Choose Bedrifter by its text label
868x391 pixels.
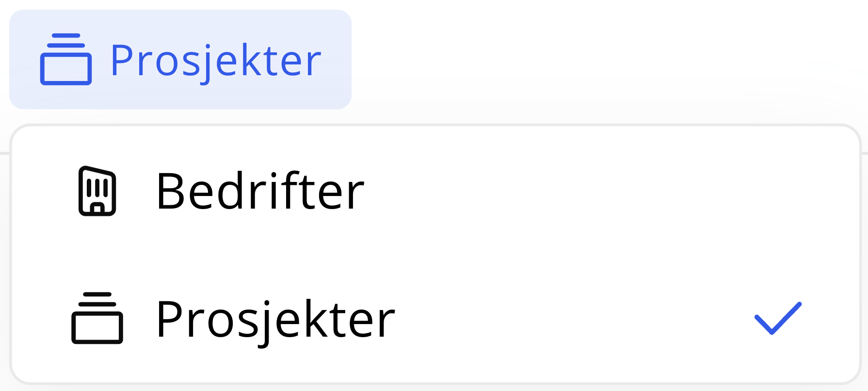point(260,191)
